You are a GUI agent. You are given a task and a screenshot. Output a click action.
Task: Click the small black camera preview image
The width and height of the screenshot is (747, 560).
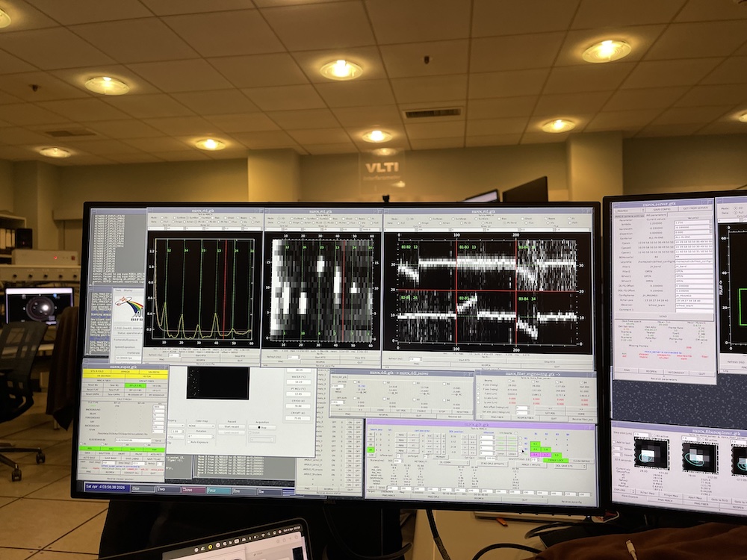[x=218, y=383]
